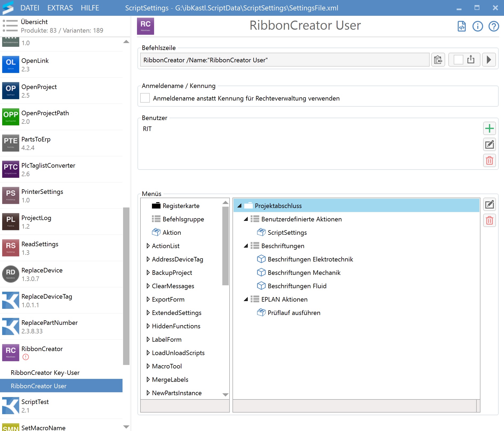Open the EXTRAS menu
The image size is (504, 431).
pyautogui.click(x=60, y=8)
